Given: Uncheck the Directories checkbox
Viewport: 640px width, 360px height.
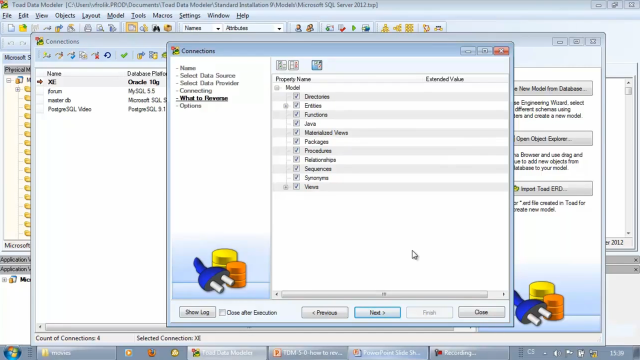Looking at the screenshot, I should 297,96.
